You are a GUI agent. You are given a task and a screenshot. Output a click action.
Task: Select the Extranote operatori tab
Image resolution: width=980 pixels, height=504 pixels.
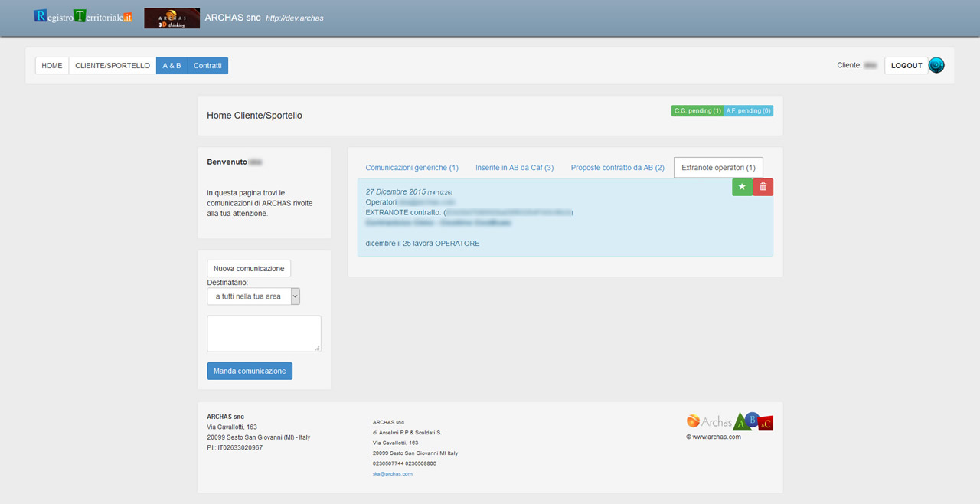718,168
